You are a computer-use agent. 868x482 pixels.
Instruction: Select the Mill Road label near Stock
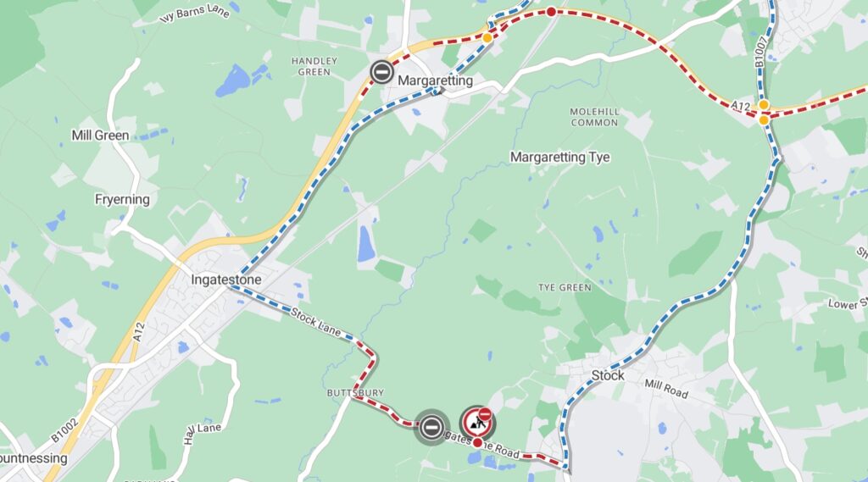[x=666, y=389]
